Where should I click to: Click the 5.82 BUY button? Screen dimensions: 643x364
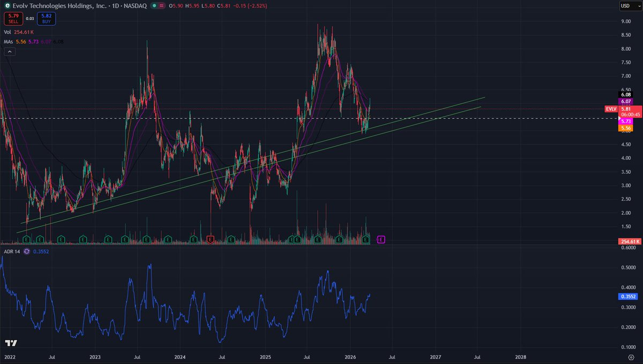click(x=47, y=19)
